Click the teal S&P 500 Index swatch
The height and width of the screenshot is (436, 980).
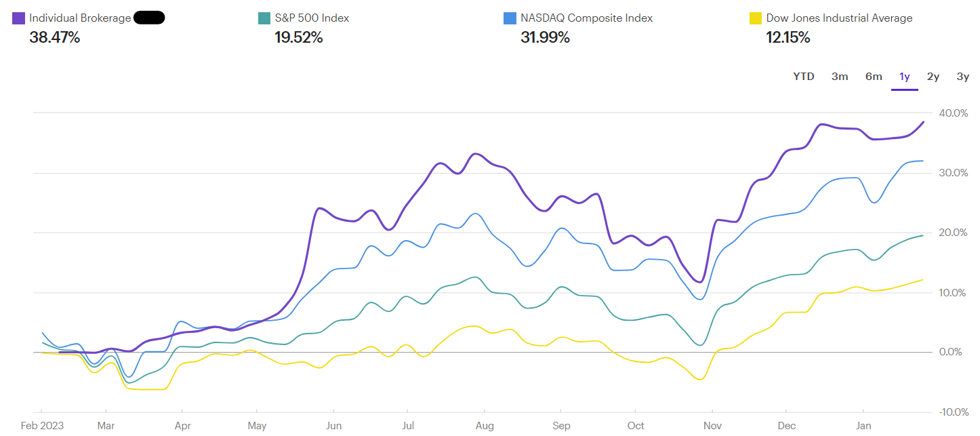[264, 18]
